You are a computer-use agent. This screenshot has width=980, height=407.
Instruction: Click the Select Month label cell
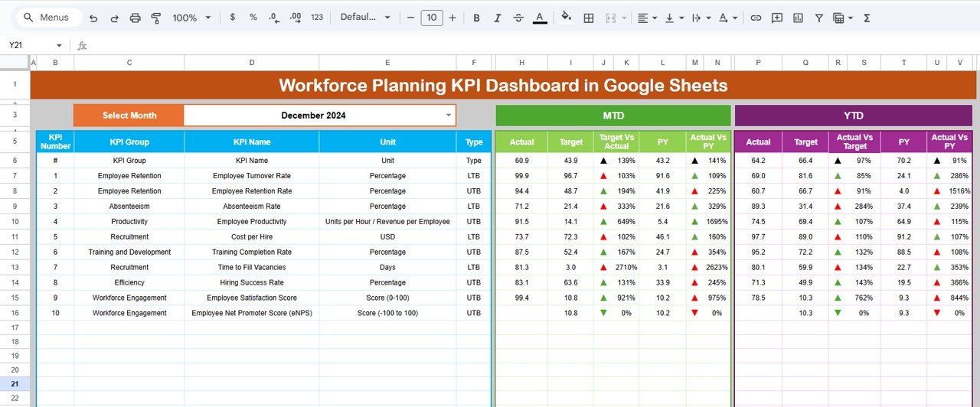pos(129,116)
